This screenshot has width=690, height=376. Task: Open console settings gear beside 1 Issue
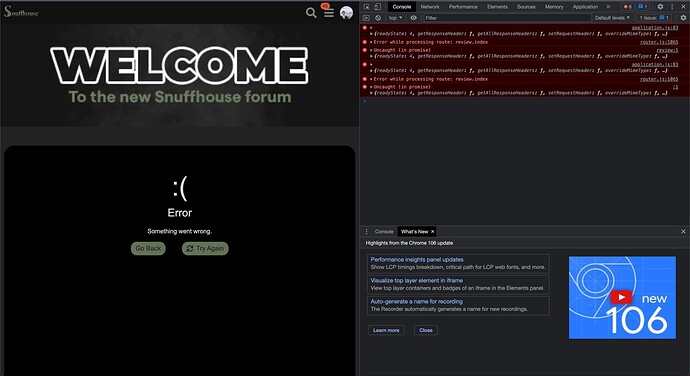coord(683,18)
